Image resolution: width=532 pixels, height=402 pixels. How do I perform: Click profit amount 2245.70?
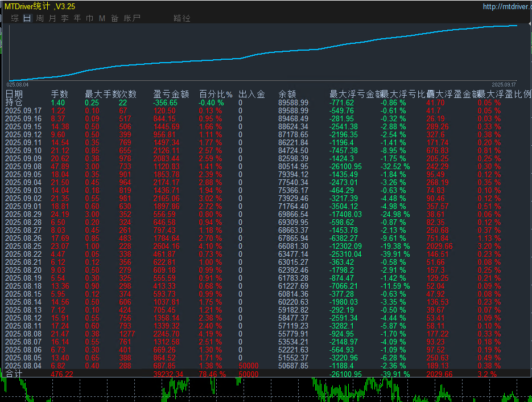coord(166,334)
